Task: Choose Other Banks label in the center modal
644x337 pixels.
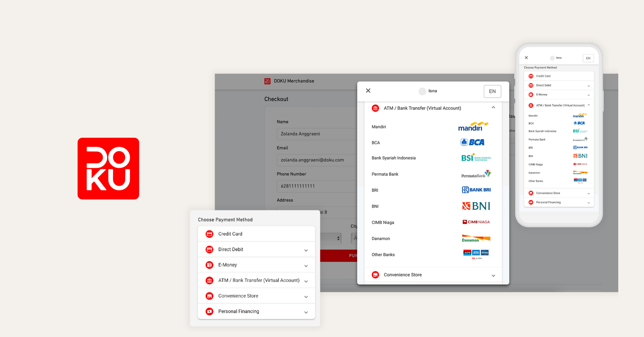Action: tap(383, 255)
